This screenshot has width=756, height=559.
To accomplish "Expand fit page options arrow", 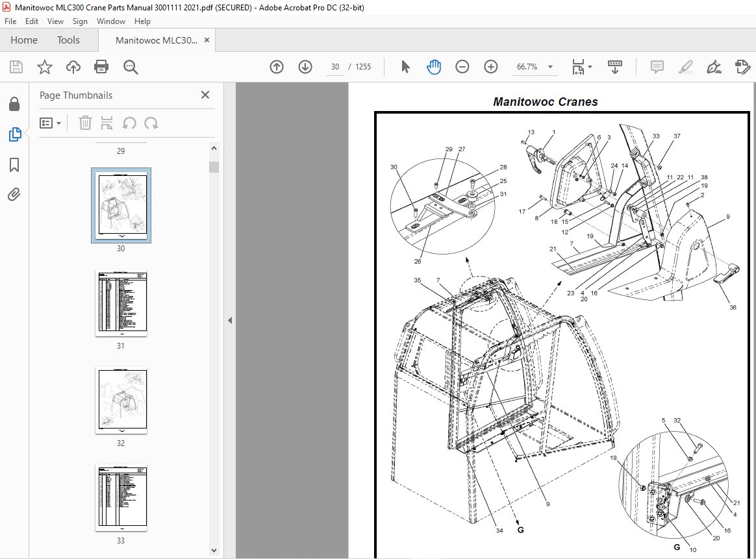I will [x=590, y=67].
